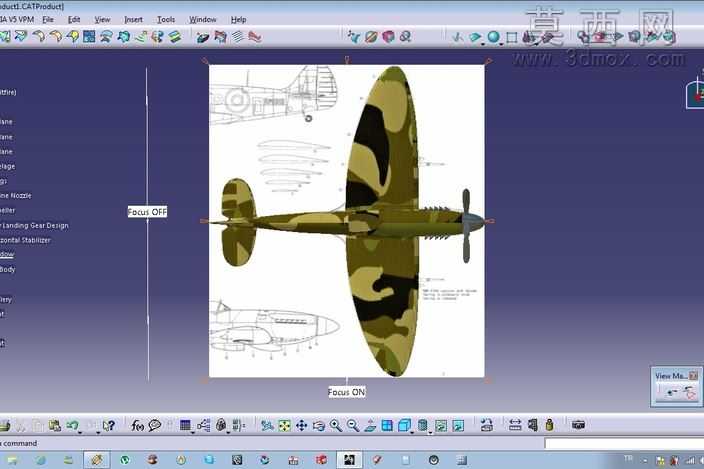The width and height of the screenshot is (704, 469).
Task: Open the File menu
Action: click(x=48, y=20)
